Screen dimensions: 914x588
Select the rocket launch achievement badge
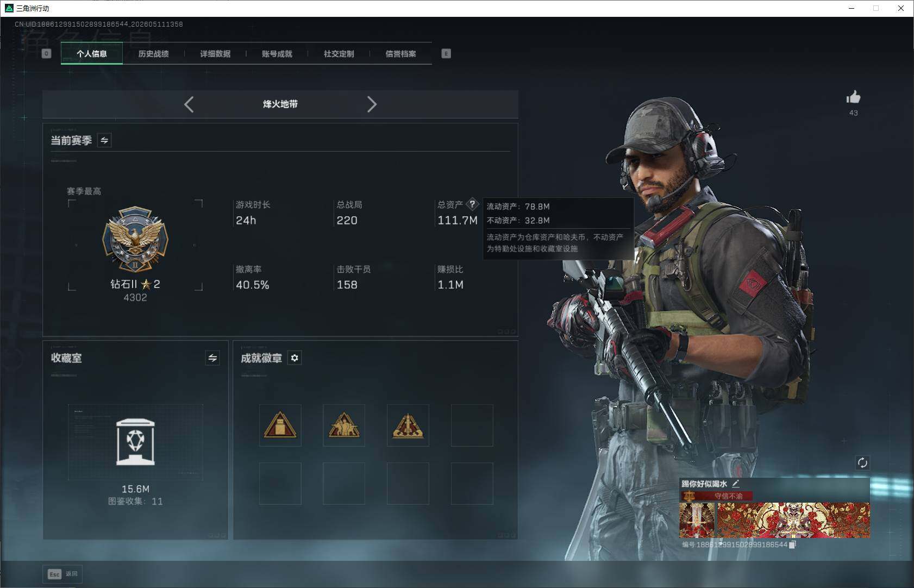tap(408, 425)
